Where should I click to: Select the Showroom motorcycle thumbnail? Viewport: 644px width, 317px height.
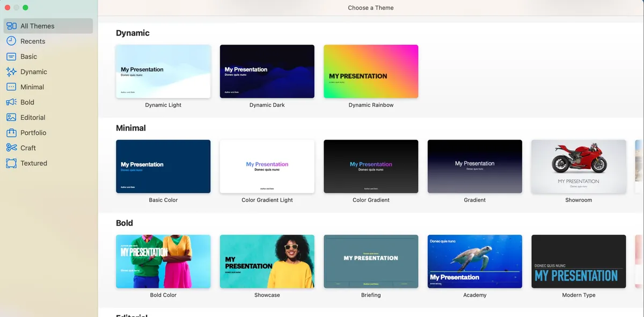[579, 167]
